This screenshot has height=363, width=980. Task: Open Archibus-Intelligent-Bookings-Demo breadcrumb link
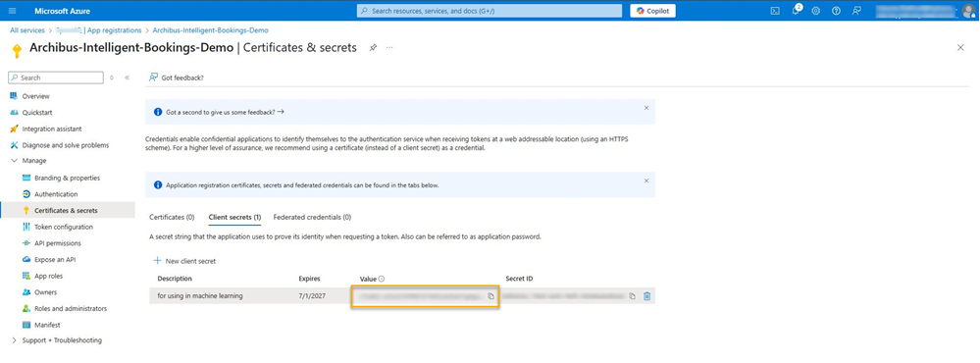coord(211,30)
